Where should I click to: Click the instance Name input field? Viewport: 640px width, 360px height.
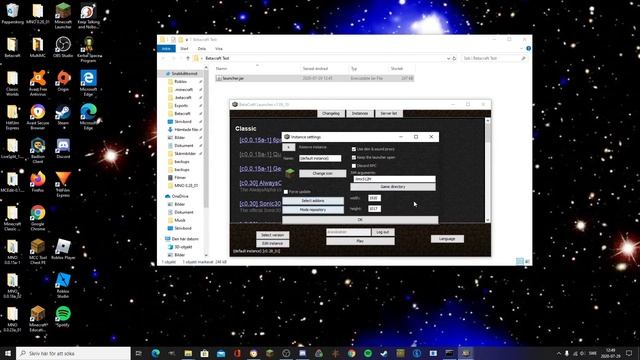tap(320, 158)
